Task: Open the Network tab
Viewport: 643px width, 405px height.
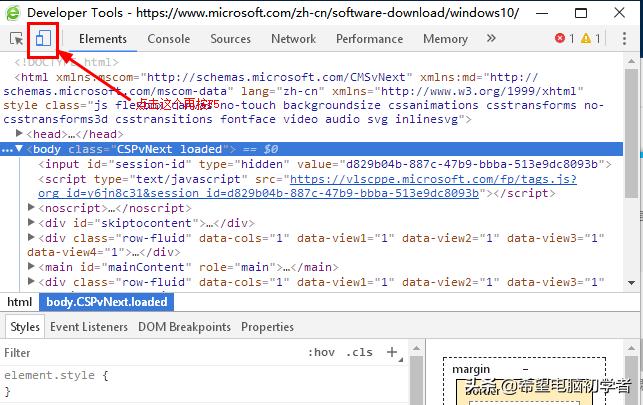Action: pyautogui.click(x=293, y=39)
